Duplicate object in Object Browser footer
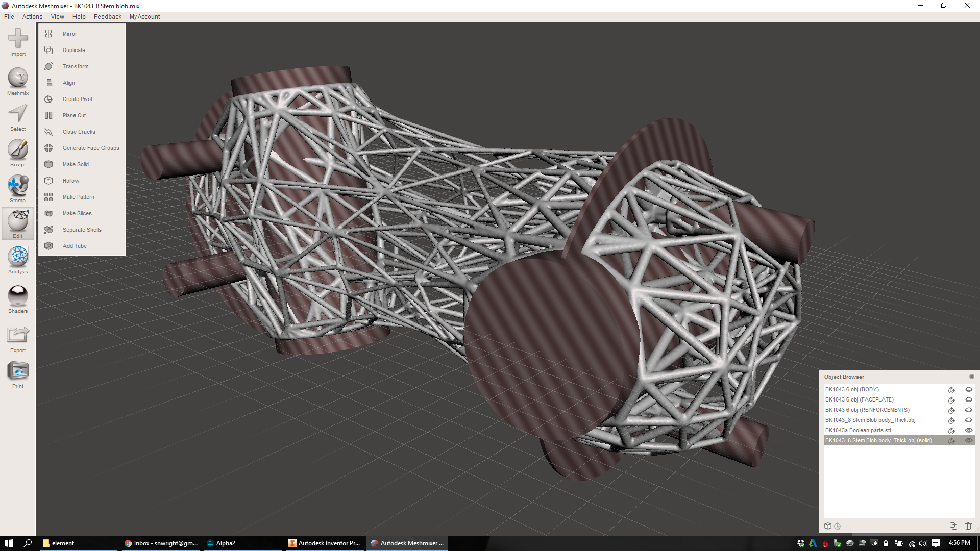 pos(953,526)
